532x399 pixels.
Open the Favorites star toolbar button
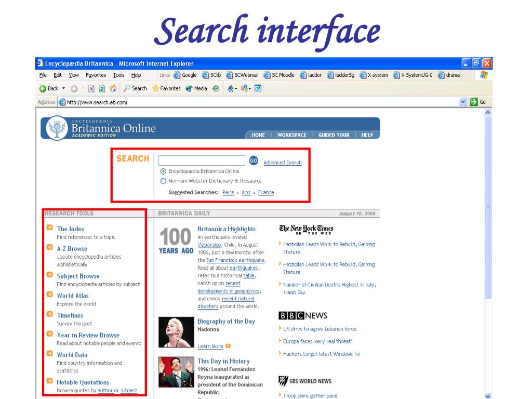[166, 88]
